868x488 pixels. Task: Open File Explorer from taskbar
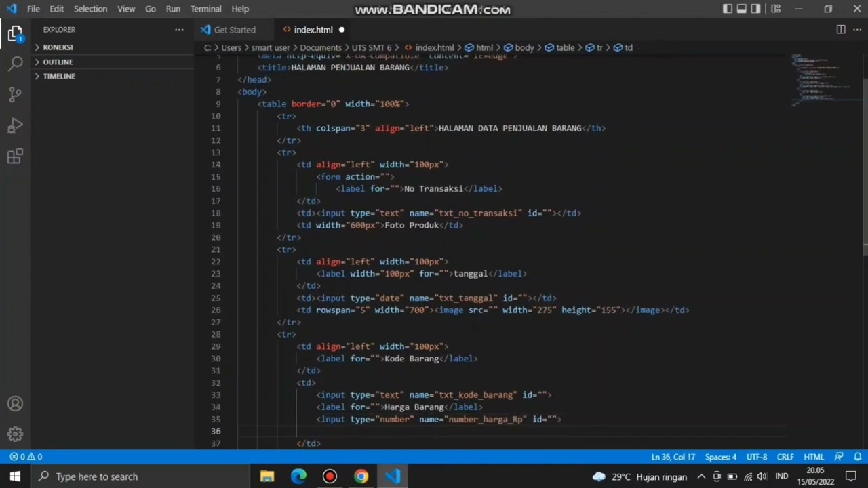point(267,476)
